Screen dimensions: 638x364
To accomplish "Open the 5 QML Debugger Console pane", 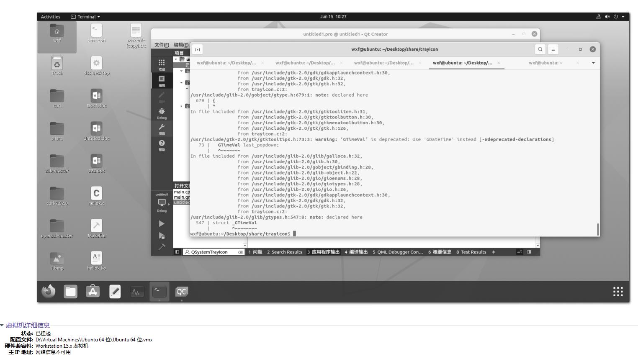I will pyautogui.click(x=398, y=252).
